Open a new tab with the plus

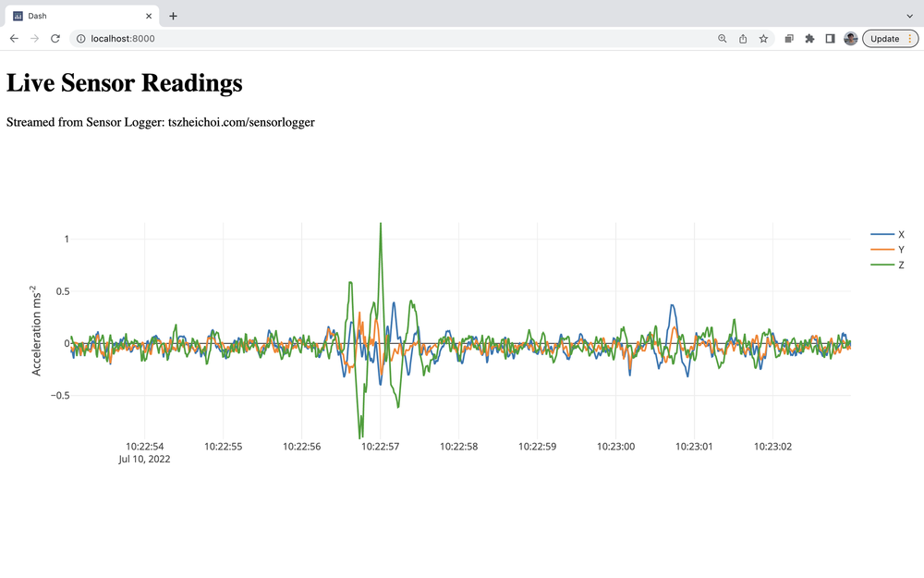click(x=173, y=16)
